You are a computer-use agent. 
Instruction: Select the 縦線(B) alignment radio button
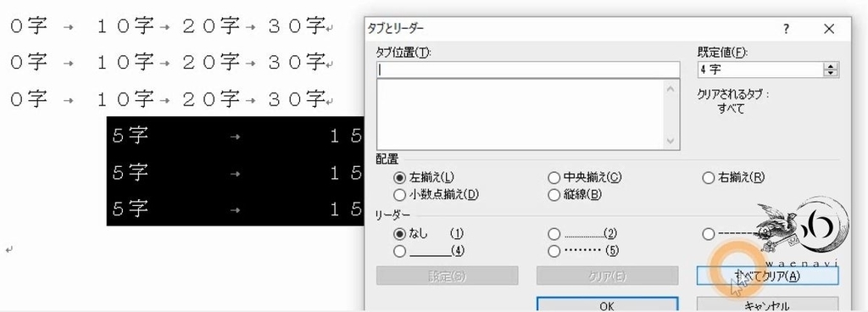(554, 194)
